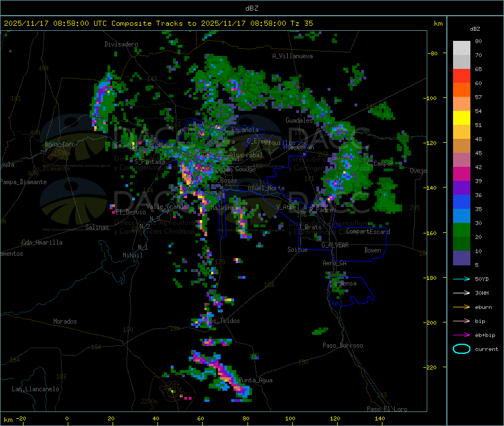This screenshot has width=504, height=426.
Task: Select the light gray 80 dBZ color band
Action: [461, 48]
